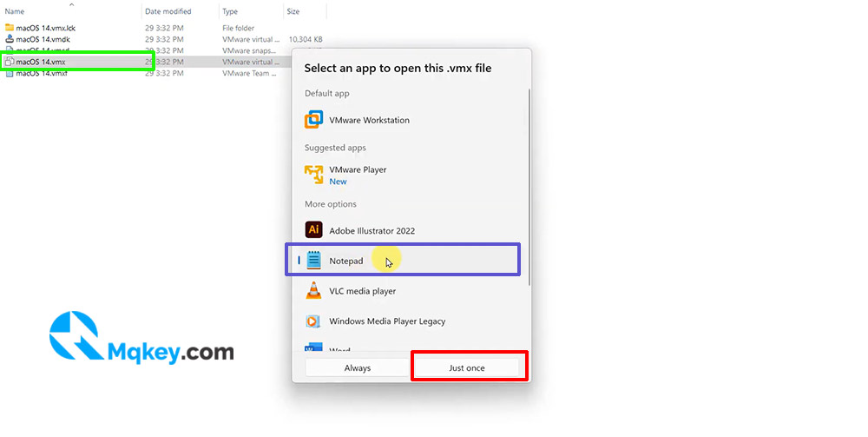Click the 'File folder' type cell
The width and height of the screenshot is (868, 437).
coord(238,28)
